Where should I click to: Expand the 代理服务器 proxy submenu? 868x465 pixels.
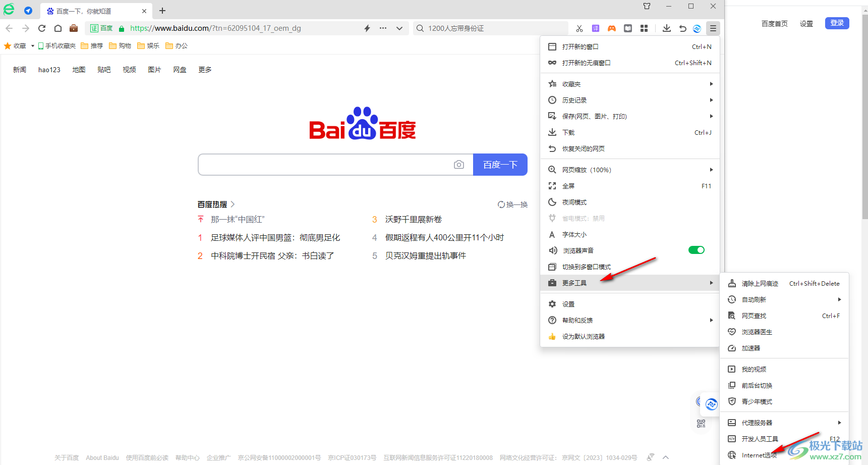(x=784, y=423)
